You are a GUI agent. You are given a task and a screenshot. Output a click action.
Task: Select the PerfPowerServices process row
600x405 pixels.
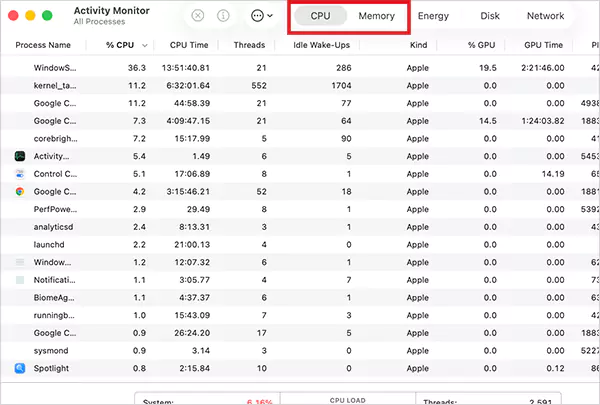(x=300, y=209)
